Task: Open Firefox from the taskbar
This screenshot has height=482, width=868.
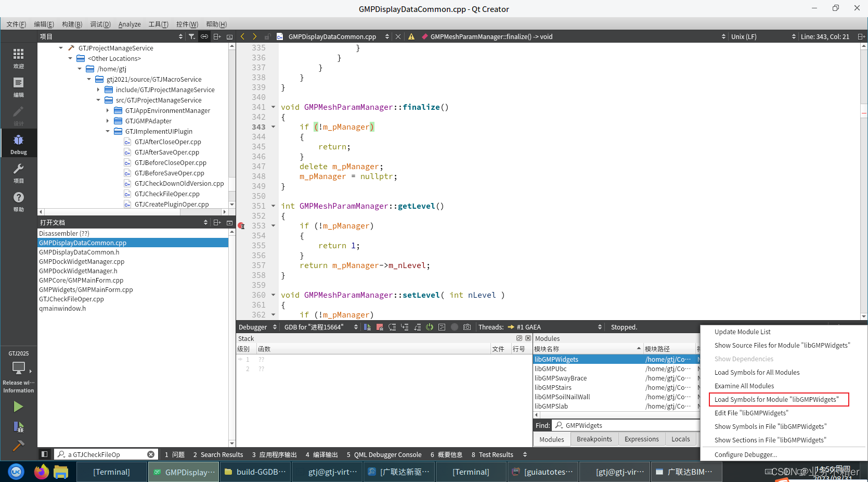Action: tap(41, 472)
